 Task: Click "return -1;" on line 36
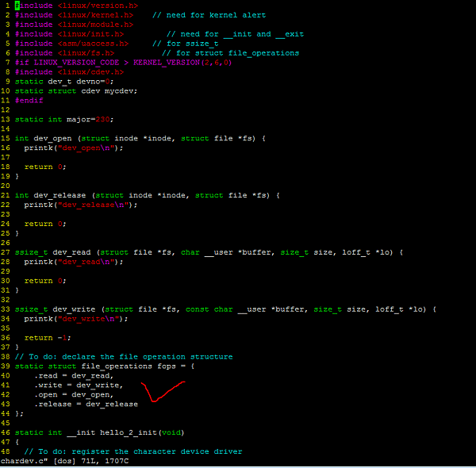(x=48, y=338)
